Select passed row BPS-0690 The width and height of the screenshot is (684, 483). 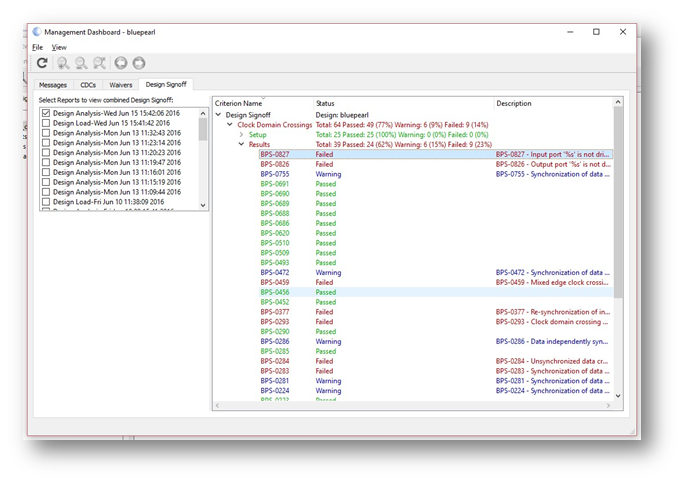[435, 194]
